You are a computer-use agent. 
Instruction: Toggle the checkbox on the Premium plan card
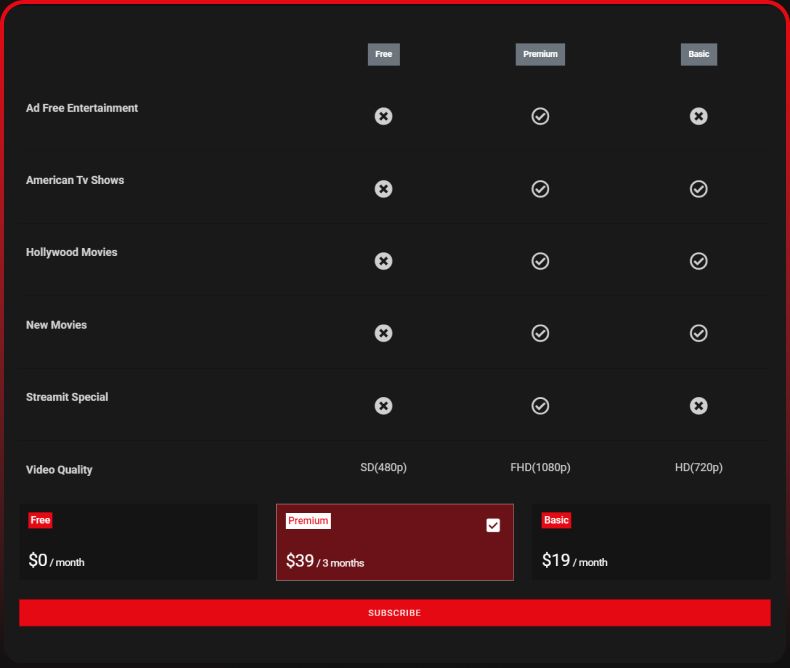(493, 525)
